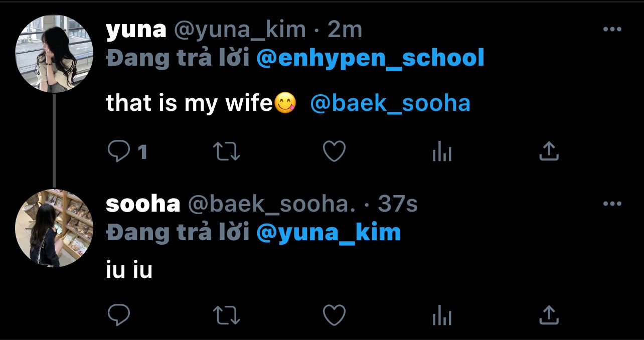Open @yuna_kim link in sooha's reply header
Image resolution: width=644 pixels, height=340 pixels.
coord(329,233)
